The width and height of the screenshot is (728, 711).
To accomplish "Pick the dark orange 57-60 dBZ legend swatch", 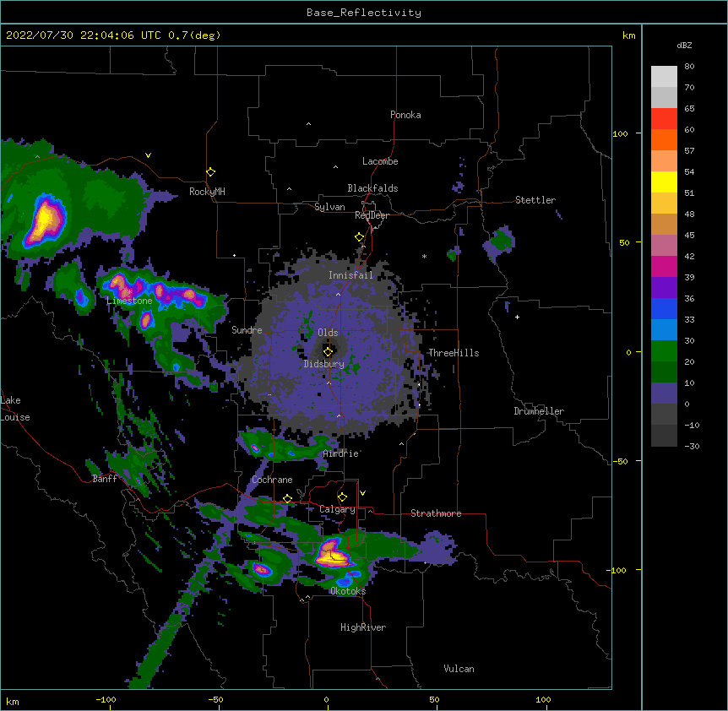I will [x=664, y=139].
